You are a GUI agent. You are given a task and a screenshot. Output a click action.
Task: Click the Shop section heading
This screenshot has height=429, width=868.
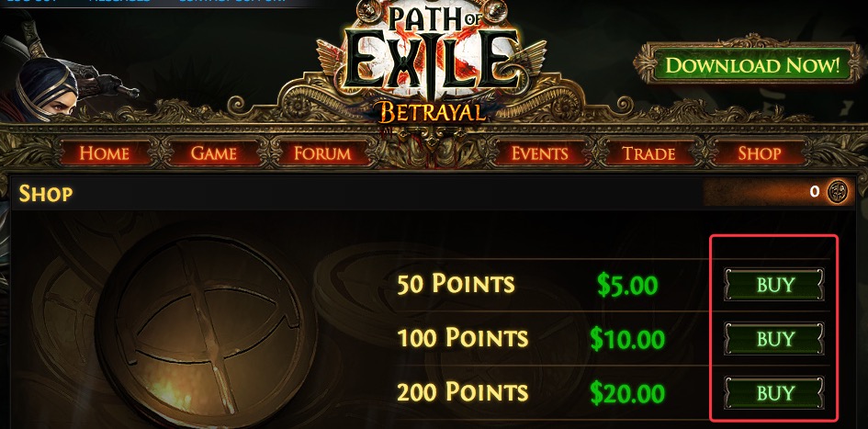[x=46, y=194]
